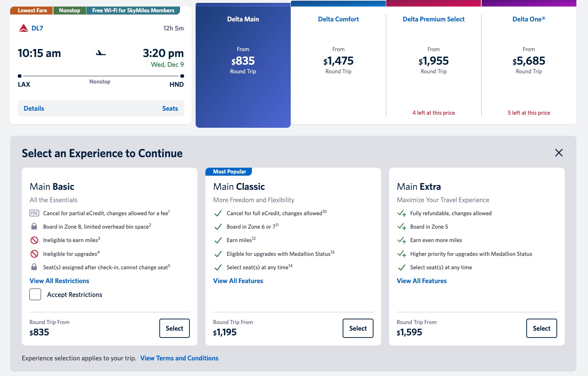Click the airplane icon between flight times
Screen dimensions: 588x376
coord(101,53)
